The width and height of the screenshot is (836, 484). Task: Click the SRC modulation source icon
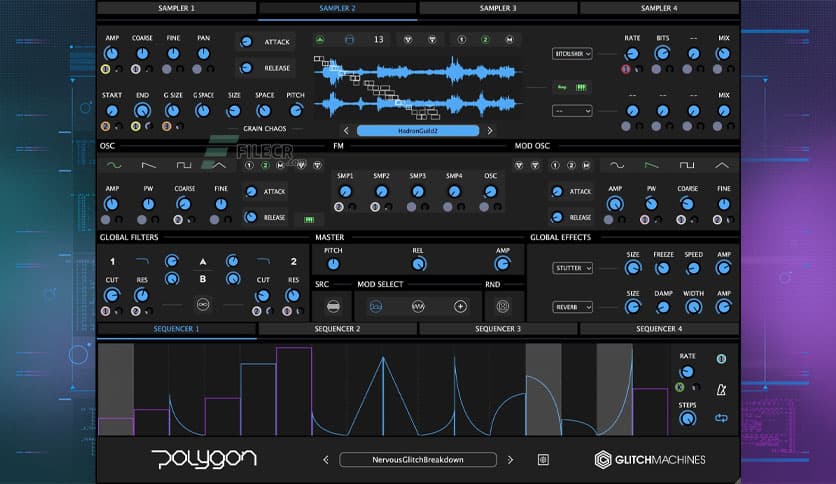(333, 306)
